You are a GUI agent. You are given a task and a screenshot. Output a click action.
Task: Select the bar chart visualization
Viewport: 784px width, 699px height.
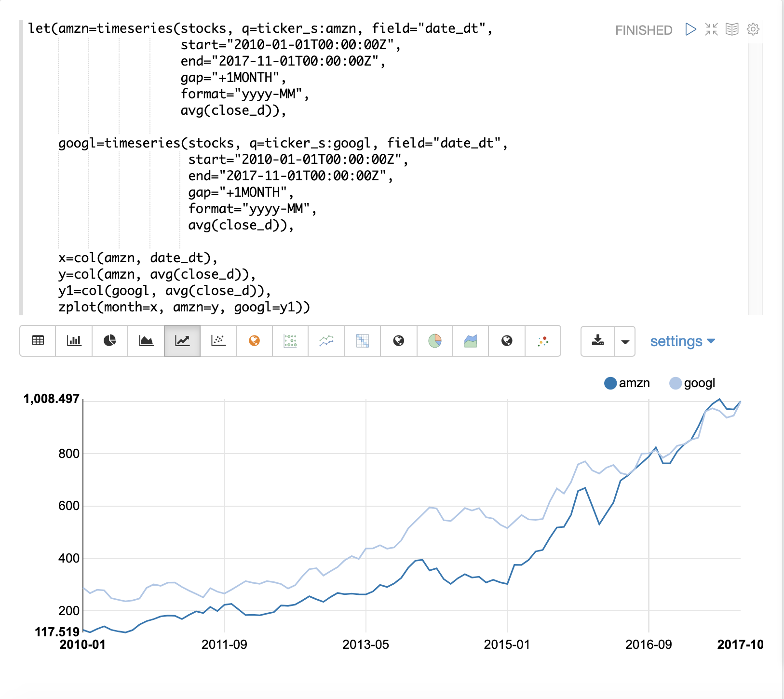pyautogui.click(x=74, y=341)
